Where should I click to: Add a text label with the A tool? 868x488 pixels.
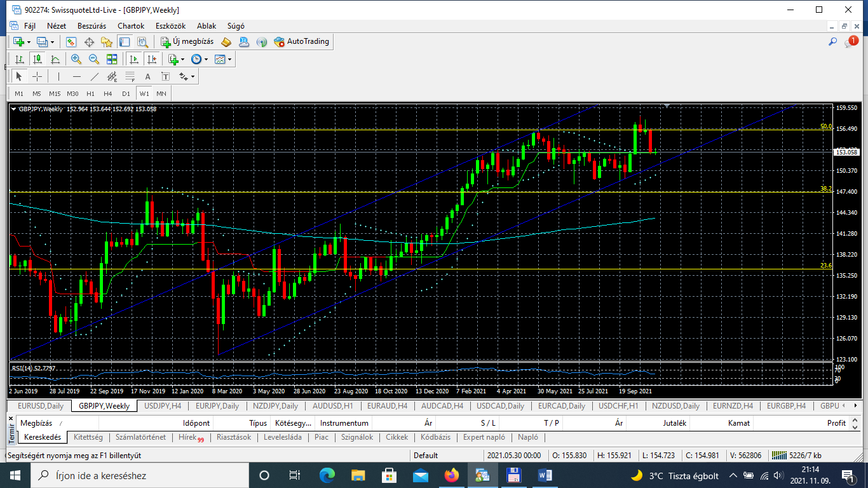(x=147, y=76)
